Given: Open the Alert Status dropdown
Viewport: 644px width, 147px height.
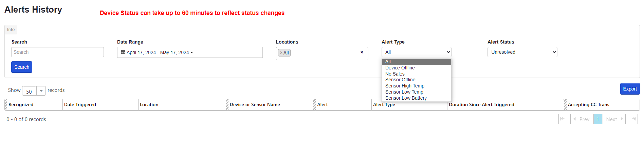Looking at the screenshot, I should pyautogui.click(x=522, y=52).
